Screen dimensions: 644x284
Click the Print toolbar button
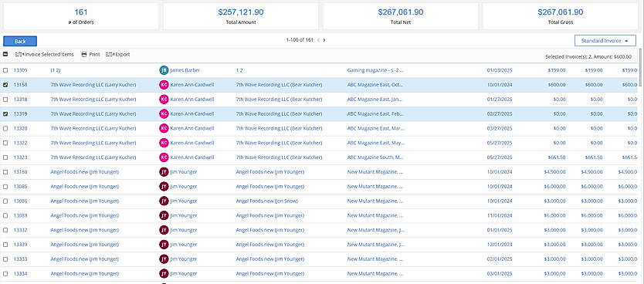coord(91,54)
